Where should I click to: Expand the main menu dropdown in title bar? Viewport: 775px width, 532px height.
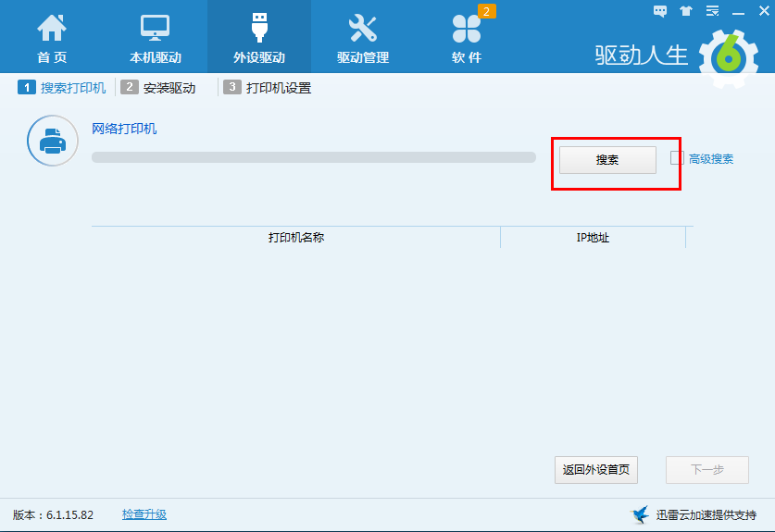tap(712, 11)
